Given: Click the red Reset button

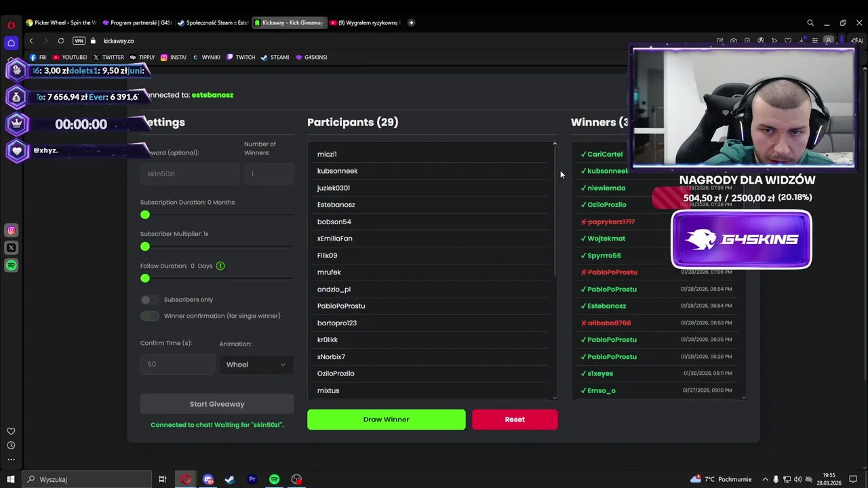Looking at the screenshot, I should (x=515, y=420).
